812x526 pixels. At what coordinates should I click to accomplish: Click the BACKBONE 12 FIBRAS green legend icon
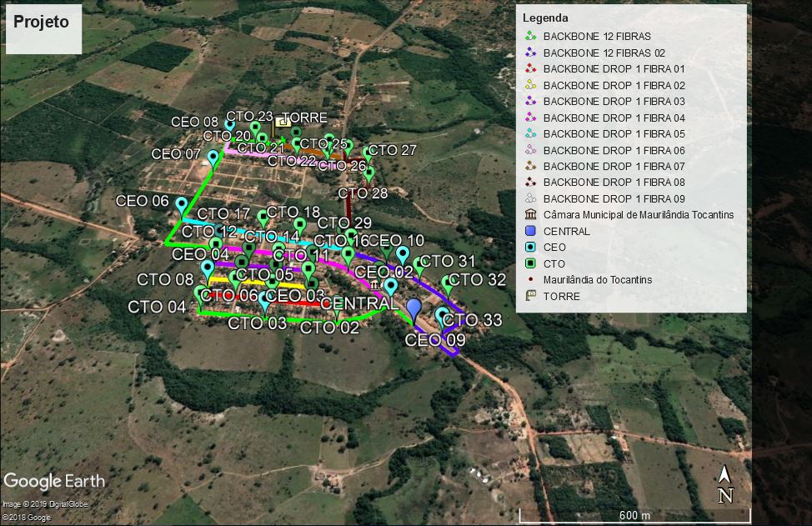coord(530,36)
